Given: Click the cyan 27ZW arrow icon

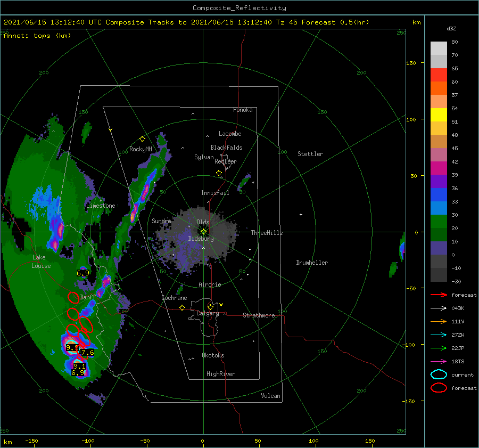Looking at the screenshot, I should [x=439, y=335].
